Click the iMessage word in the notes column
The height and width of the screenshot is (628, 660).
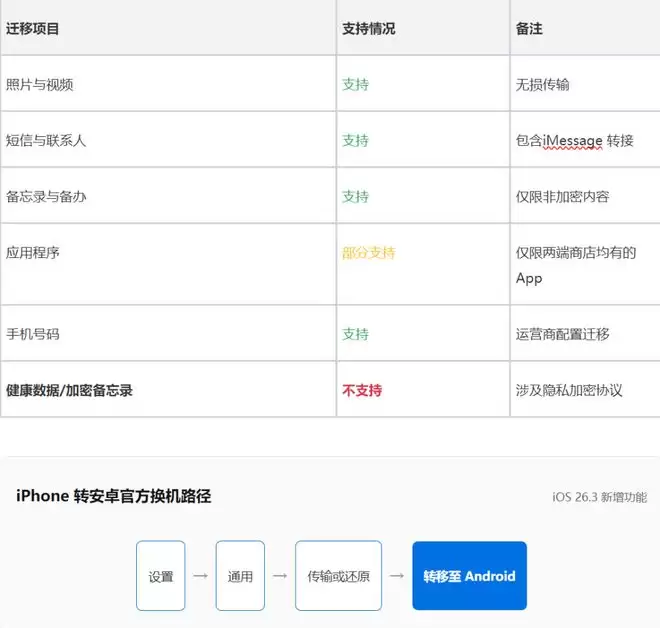573,141
